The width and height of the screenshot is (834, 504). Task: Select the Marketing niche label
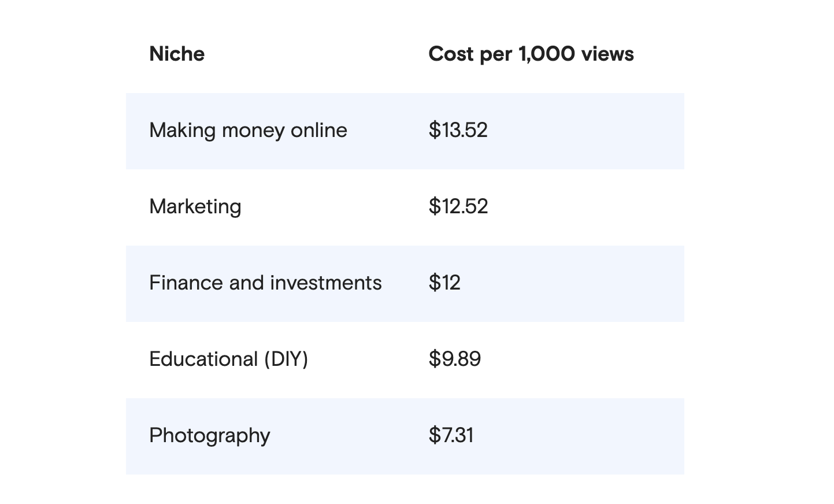pos(195,206)
